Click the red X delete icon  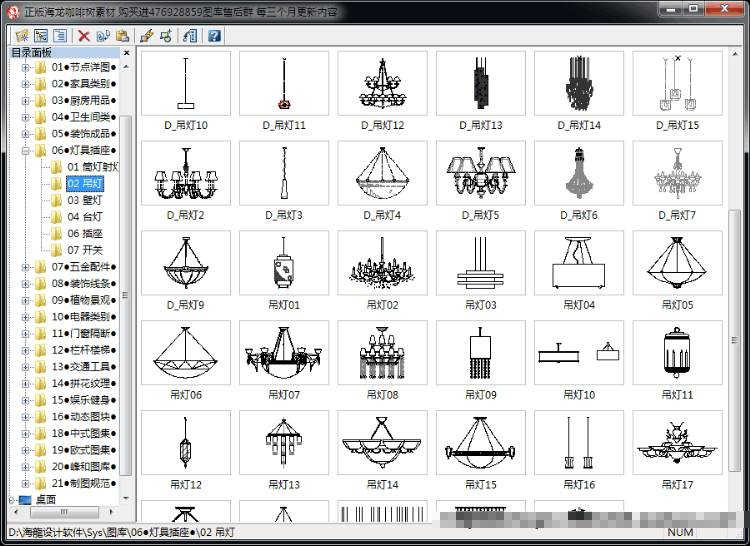[84, 36]
